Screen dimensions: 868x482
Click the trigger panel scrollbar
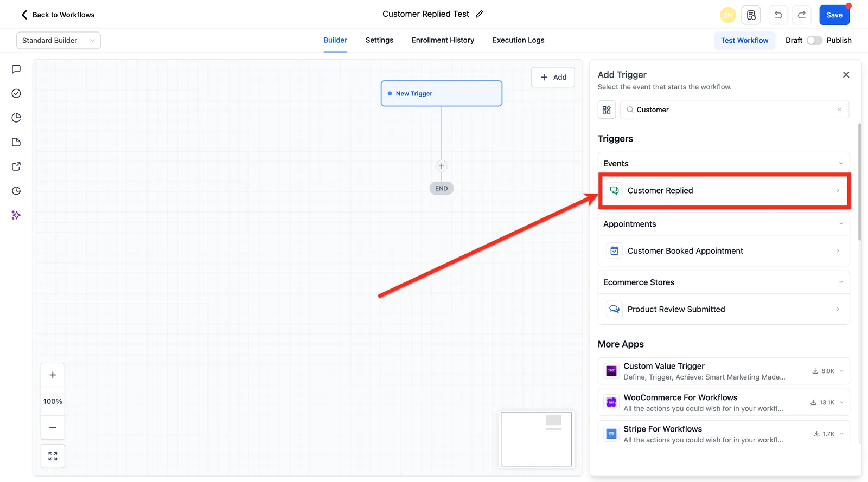pos(860,182)
